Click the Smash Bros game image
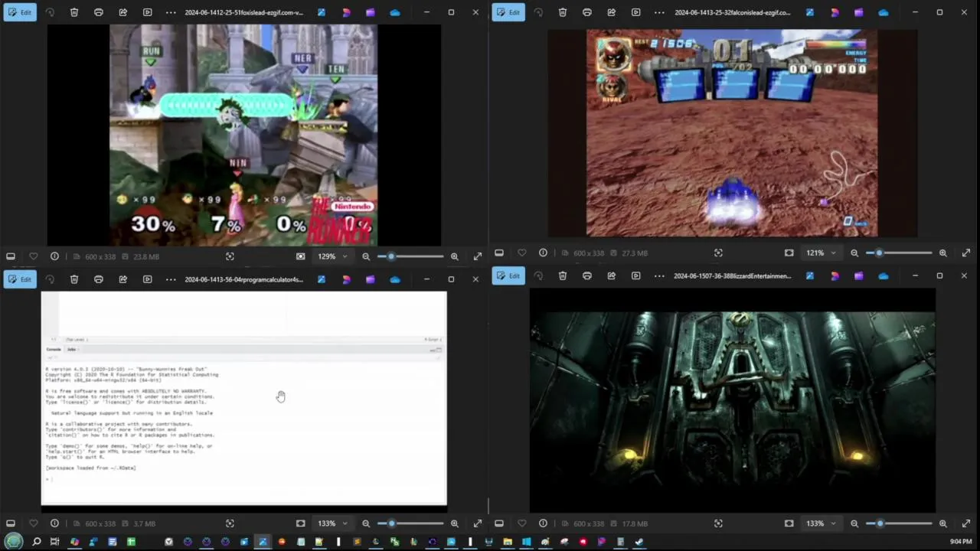 click(x=243, y=135)
